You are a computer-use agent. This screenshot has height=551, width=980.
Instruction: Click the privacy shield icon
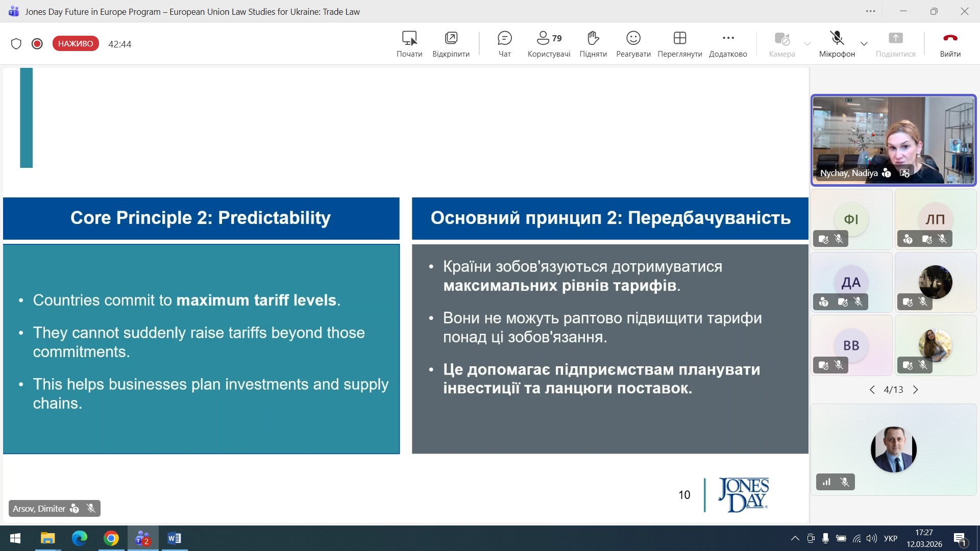coord(16,44)
